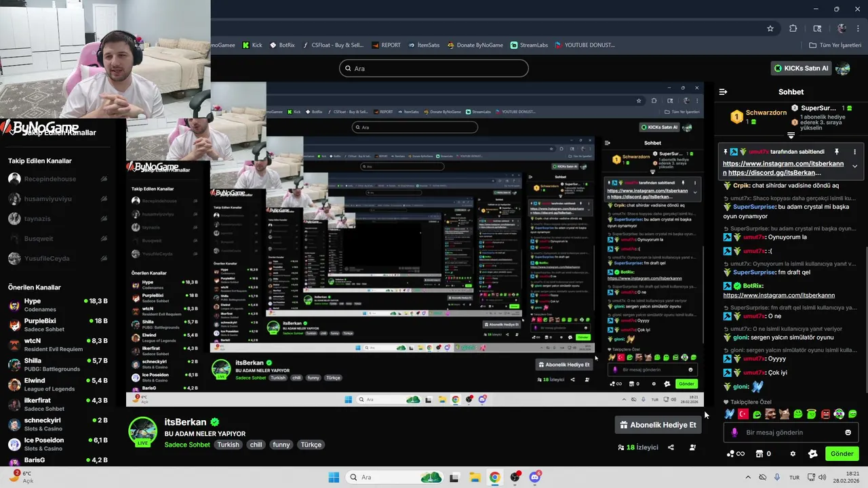868x488 pixels.
Task: Open the channel points infinity icon
Action: tap(736, 453)
